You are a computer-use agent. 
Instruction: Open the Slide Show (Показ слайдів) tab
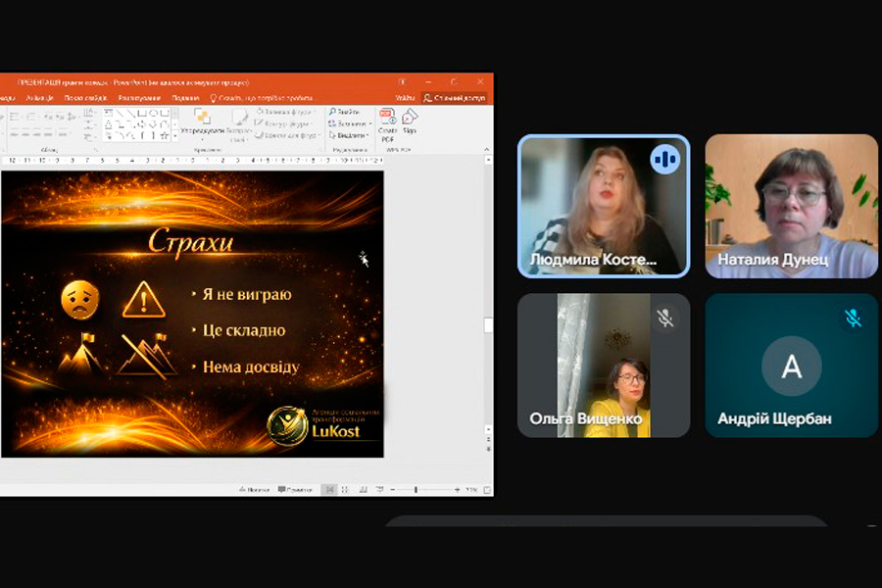point(85,98)
